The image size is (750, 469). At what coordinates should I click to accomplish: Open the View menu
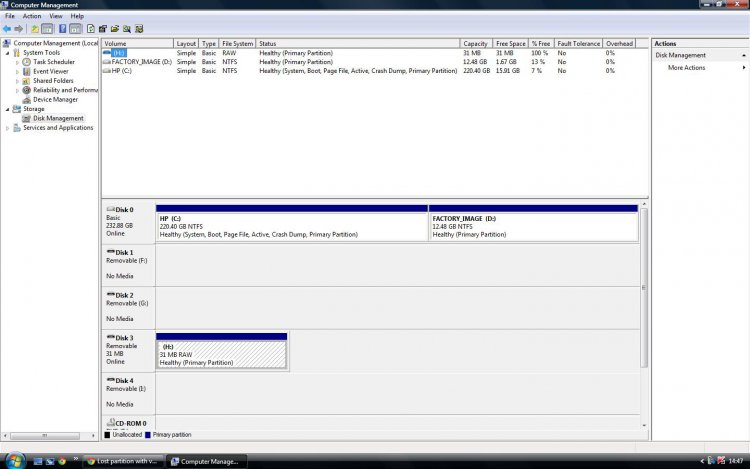tap(55, 16)
